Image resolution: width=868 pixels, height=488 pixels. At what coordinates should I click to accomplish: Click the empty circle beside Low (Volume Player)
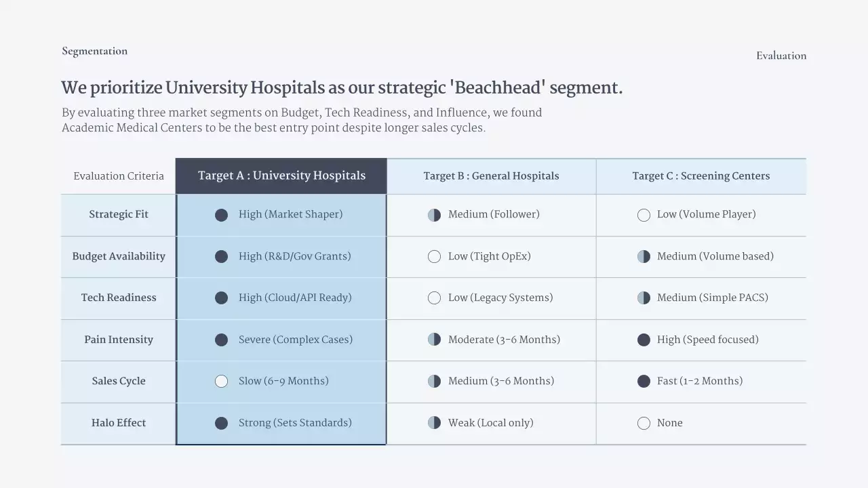coord(644,215)
